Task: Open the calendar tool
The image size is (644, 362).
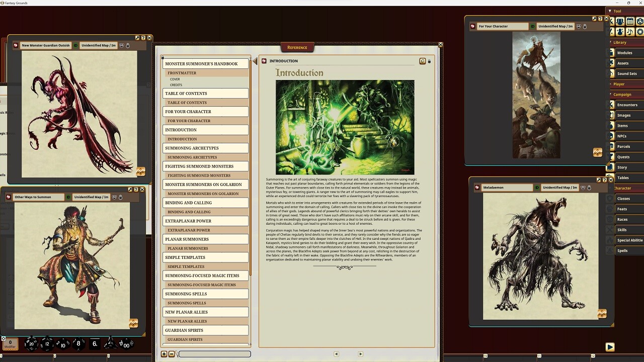Action: (x=630, y=21)
